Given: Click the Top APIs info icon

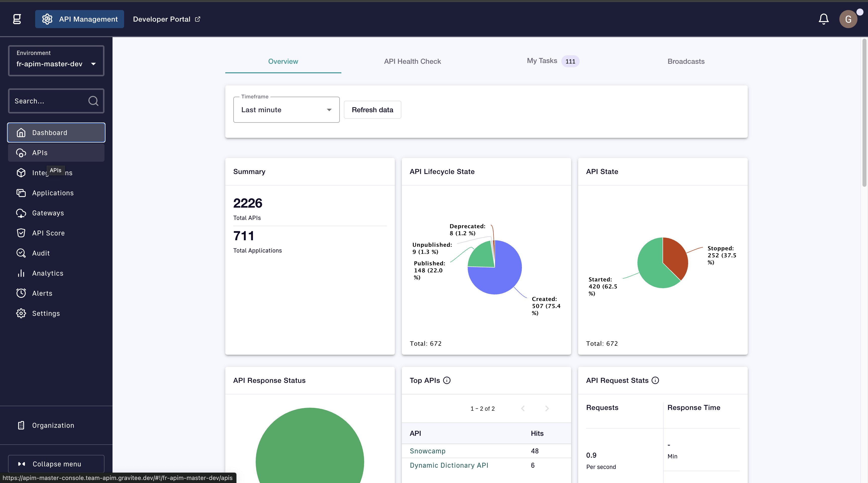Looking at the screenshot, I should coord(447,380).
